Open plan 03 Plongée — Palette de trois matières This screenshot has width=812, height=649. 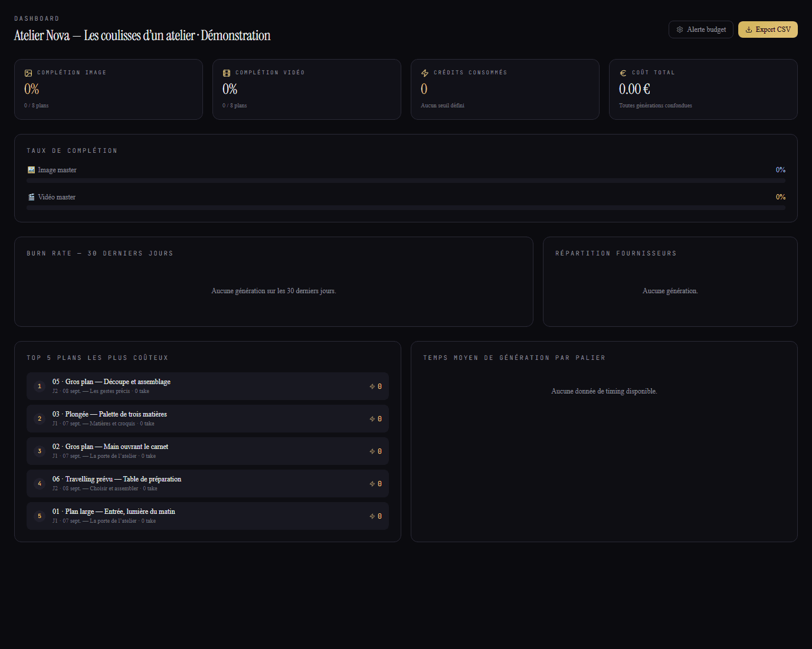point(208,418)
